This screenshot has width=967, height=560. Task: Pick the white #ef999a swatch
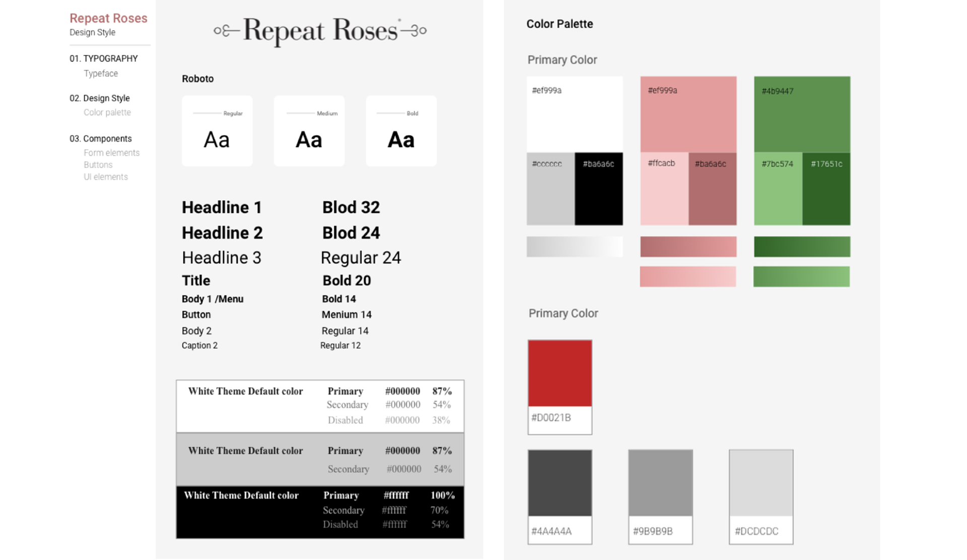tap(575, 114)
